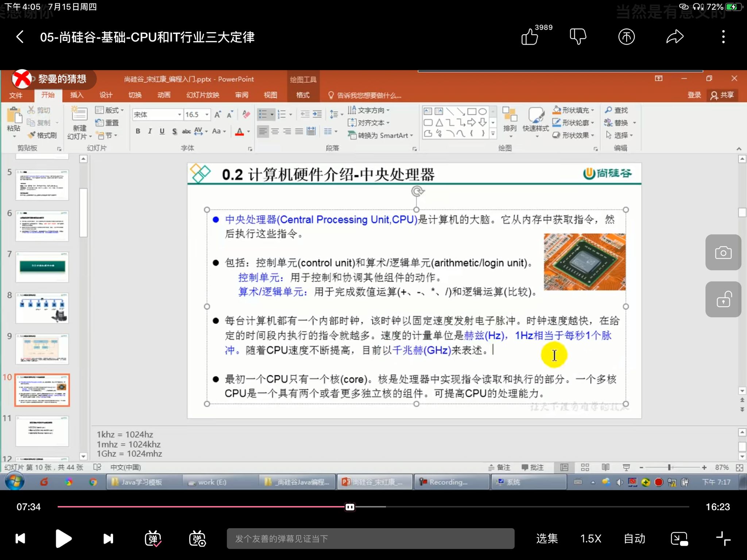Open 转换为 SmartArt dropdown
Viewport: 747px width, 560px height.
coord(380,135)
